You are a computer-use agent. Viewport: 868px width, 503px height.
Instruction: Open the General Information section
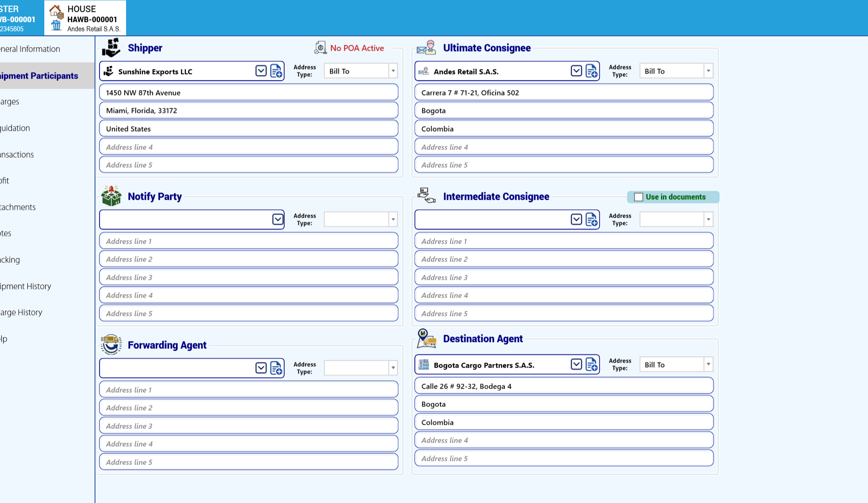pos(47,49)
